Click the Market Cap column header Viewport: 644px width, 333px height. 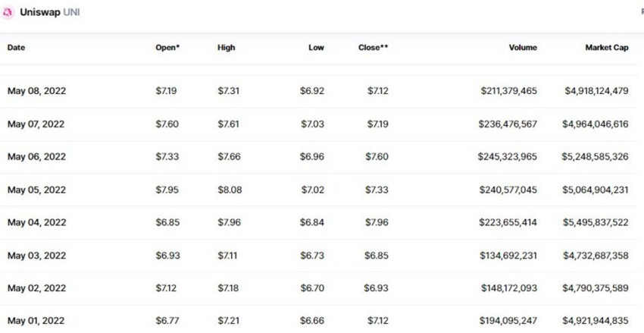[x=606, y=48]
